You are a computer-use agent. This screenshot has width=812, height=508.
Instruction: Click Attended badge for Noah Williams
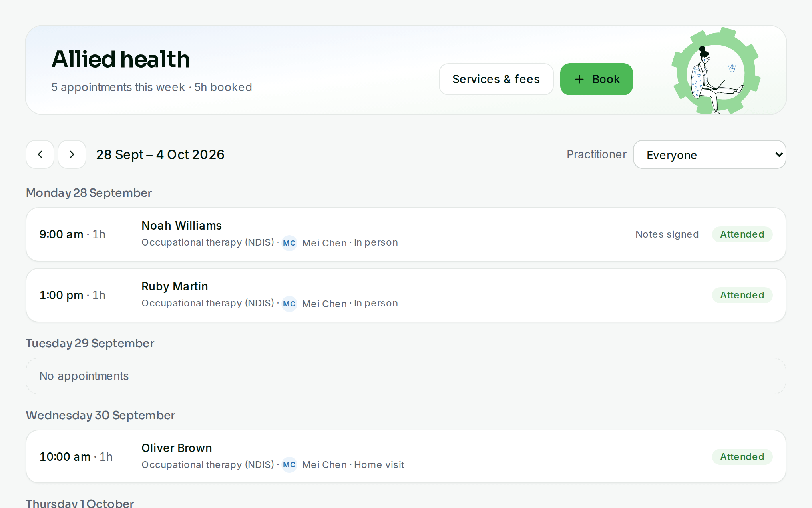[742, 234]
